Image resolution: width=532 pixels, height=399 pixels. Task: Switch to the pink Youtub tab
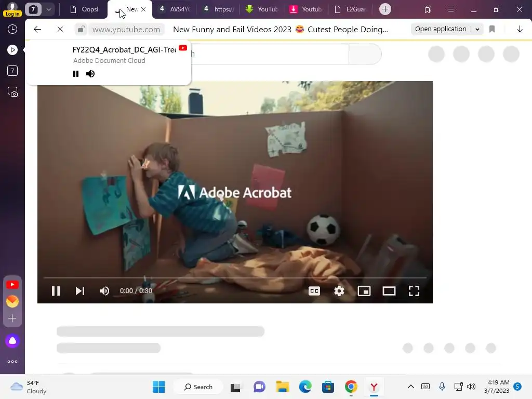(x=305, y=9)
